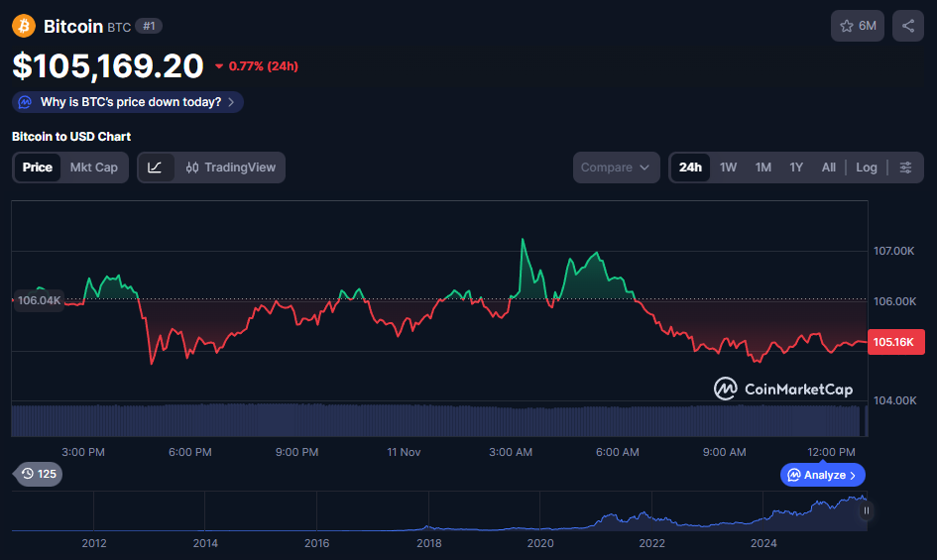937x560 pixels.
Task: Click the BTC ticker symbol text
Action: pyautogui.click(x=119, y=27)
